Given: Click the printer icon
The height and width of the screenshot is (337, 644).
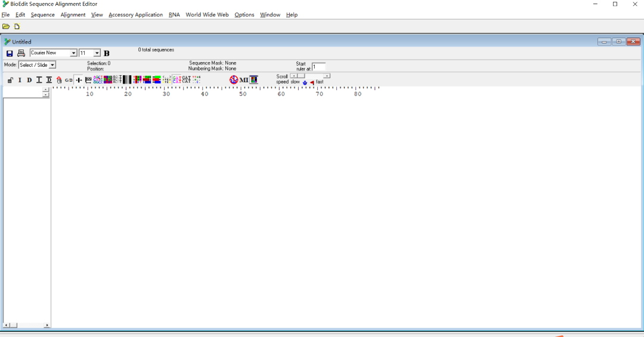Looking at the screenshot, I should 21,53.
